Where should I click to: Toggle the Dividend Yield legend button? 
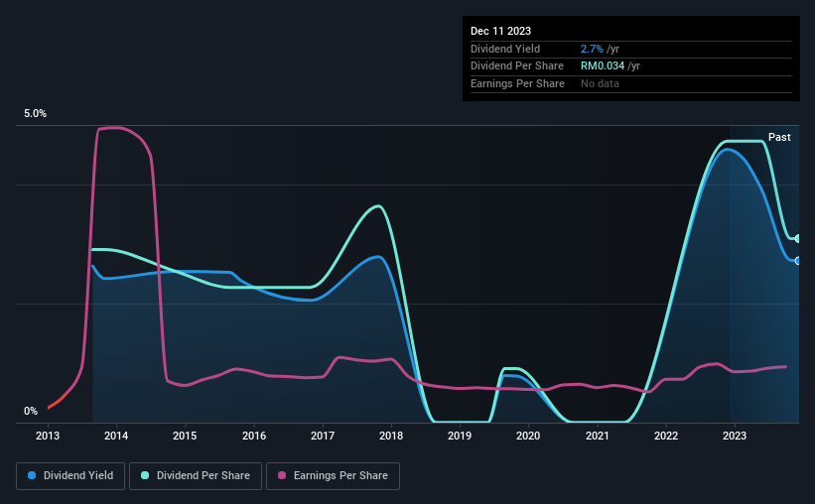70,476
